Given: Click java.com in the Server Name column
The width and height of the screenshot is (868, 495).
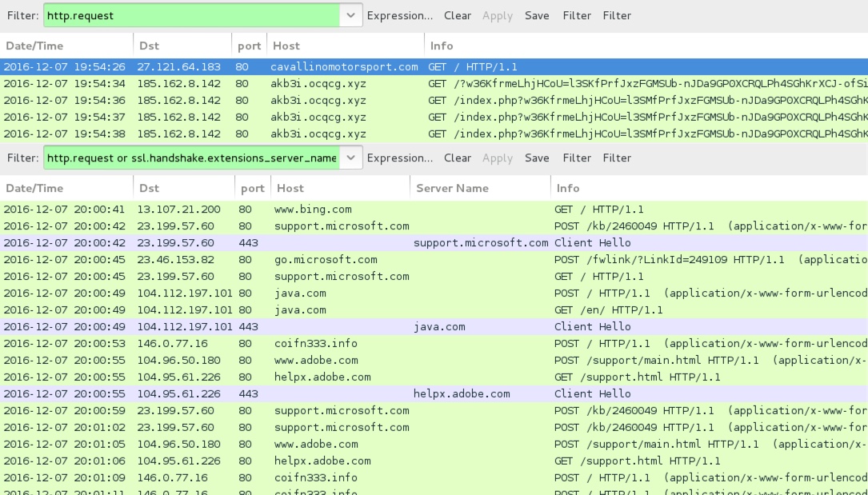Looking at the screenshot, I should [439, 327].
